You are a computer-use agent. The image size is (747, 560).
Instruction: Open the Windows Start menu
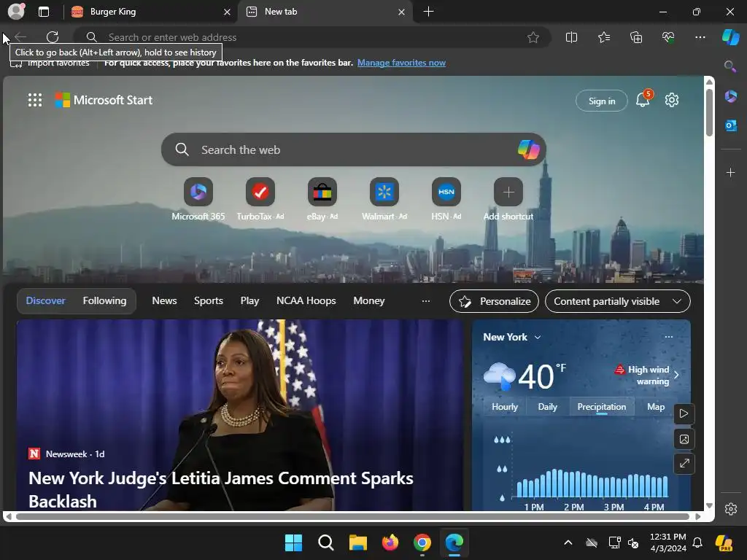(293, 542)
